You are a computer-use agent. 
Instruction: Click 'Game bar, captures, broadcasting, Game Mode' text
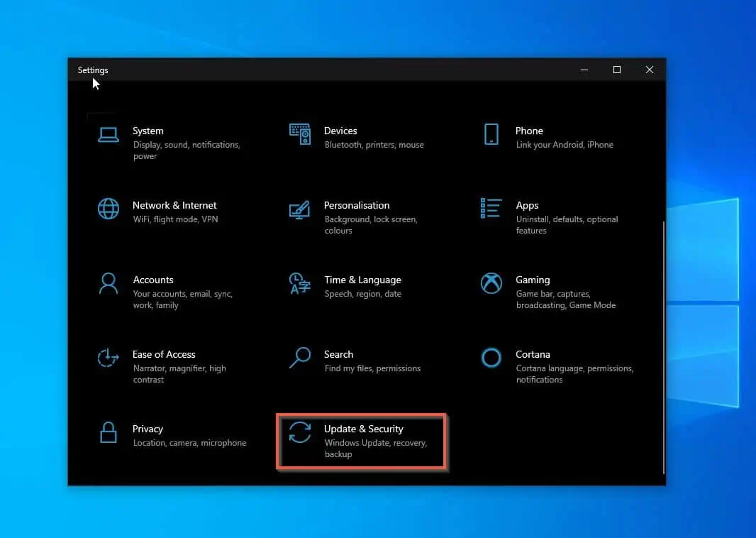(x=565, y=300)
